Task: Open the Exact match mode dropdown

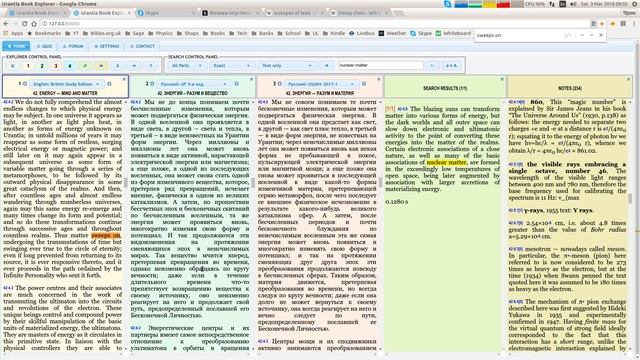Action: point(231,66)
